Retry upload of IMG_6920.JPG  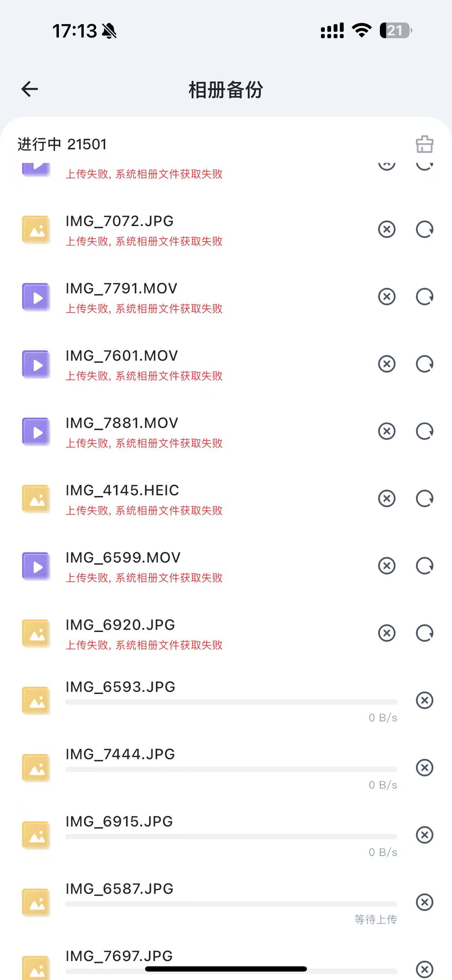click(424, 633)
